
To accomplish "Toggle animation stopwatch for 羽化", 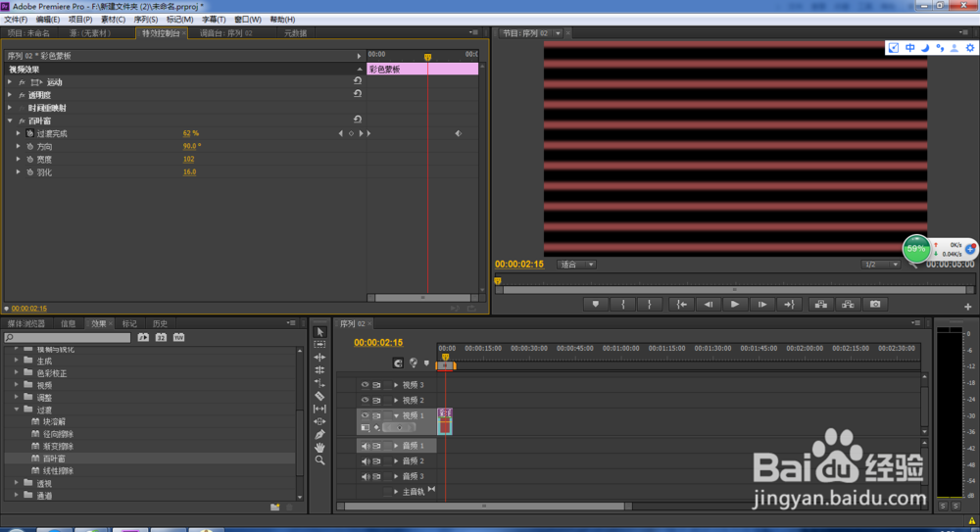I will tap(30, 171).
